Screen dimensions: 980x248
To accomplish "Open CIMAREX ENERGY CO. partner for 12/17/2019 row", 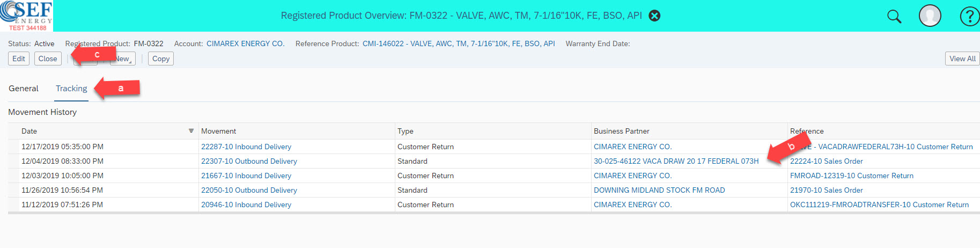I will click(x=632, y=147).
